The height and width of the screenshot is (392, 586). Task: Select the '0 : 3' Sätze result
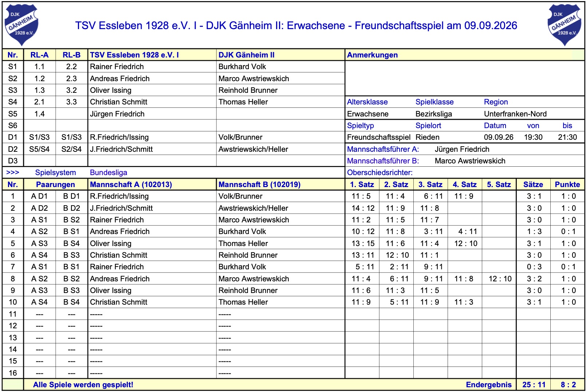[x=534, y=267]
